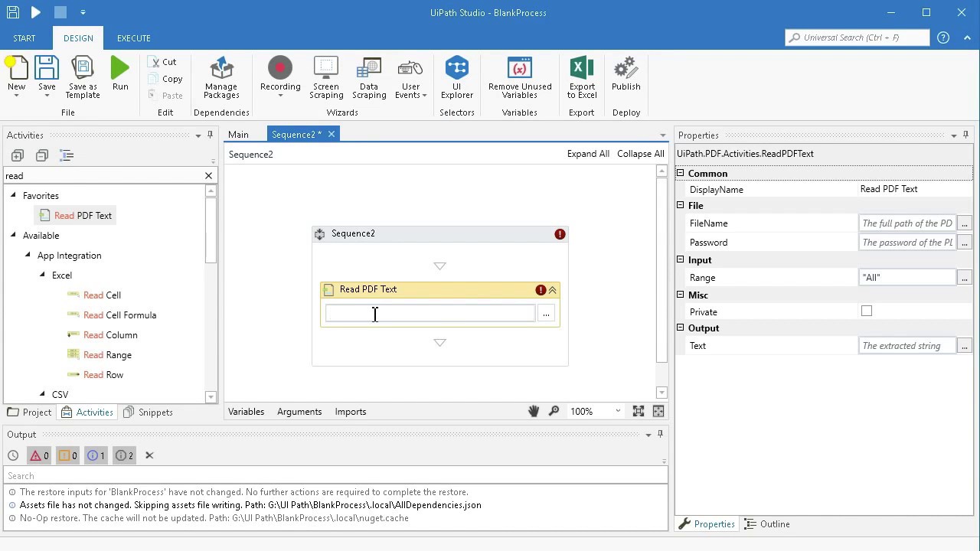Image resolution: width=980 pixels, height=551 pixels.
Task: Toggle the Private checkbox
Action: [867, 311]
